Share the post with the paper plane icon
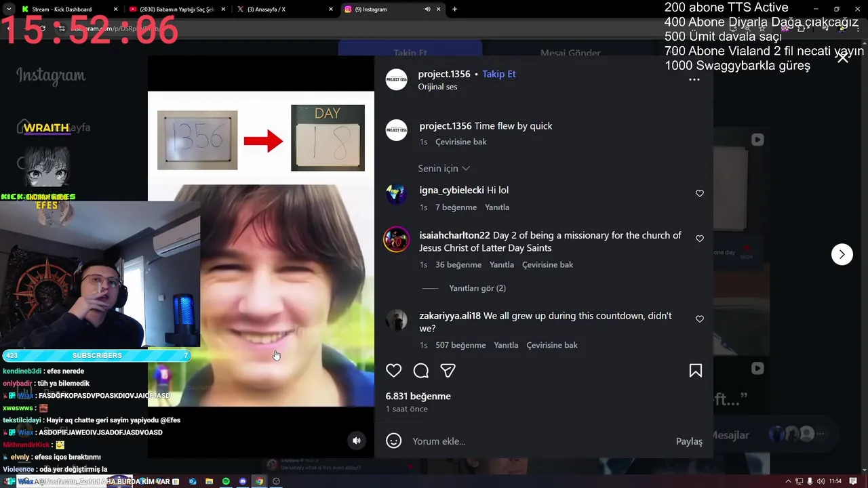Viewport: 868px width, 488px height. pos(448,371)
